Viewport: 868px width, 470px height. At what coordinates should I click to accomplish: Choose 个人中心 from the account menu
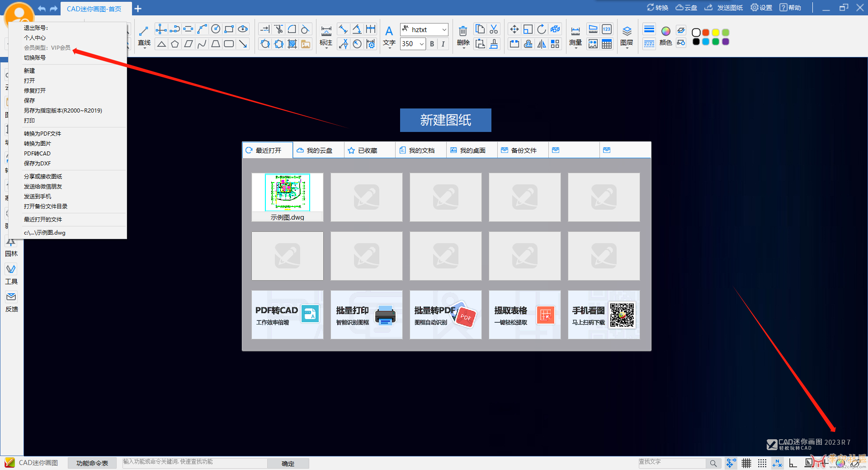(x=35, y=38)
